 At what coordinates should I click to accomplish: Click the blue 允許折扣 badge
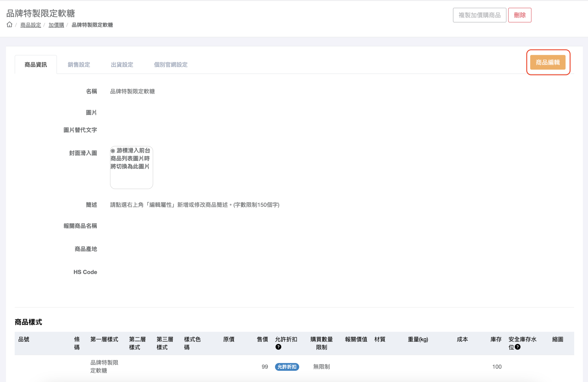point(287,367)
